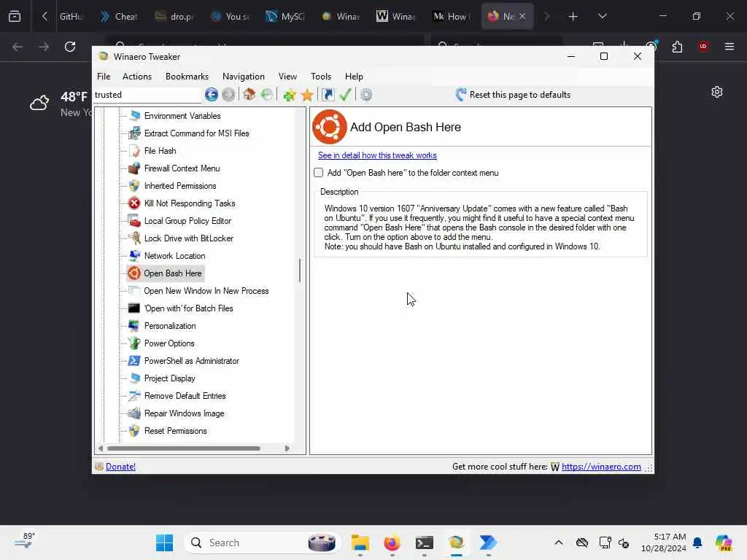Click the Lock Drive with BitLocker keys icon
The width and height of the screenshot is (747, 560).
pyautogui.click(x=135, y=238)
